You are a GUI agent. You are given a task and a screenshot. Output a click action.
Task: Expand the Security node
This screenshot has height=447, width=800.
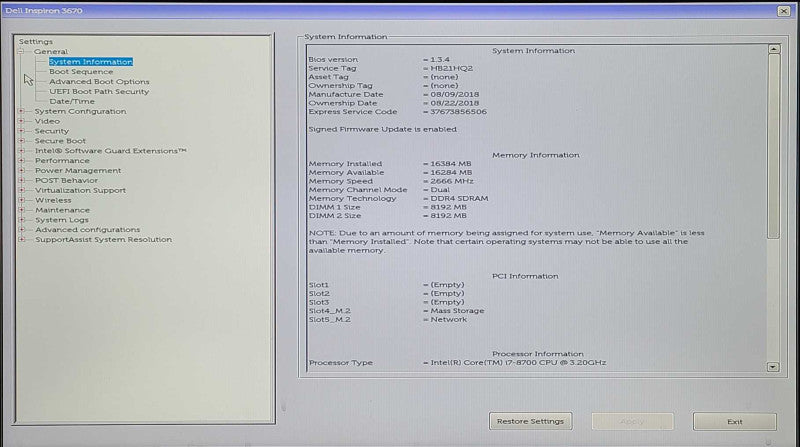21,131
